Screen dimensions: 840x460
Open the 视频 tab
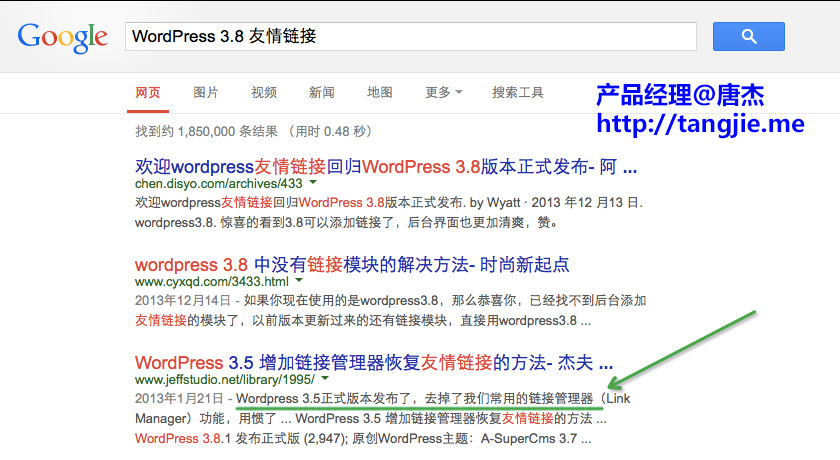(264, 93)
